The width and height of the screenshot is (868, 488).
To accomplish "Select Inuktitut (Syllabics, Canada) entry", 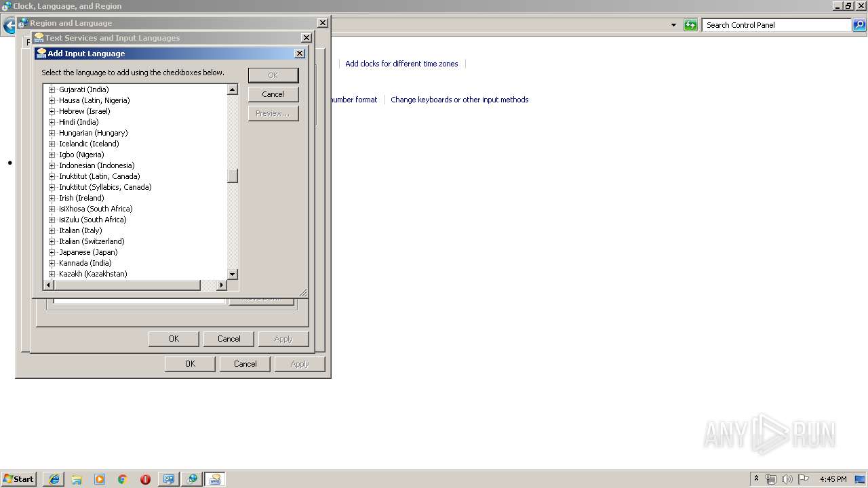I will point(105,187).
